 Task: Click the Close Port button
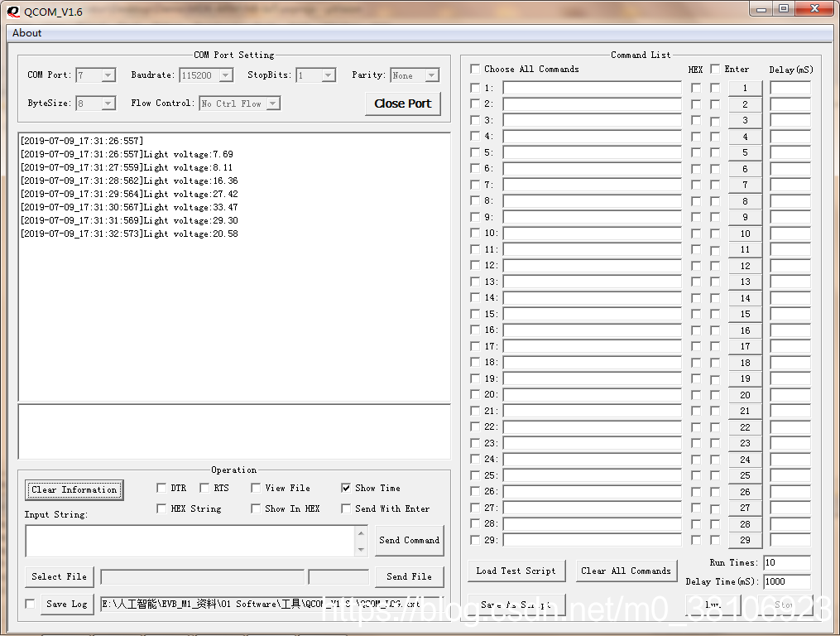point(402,104)
